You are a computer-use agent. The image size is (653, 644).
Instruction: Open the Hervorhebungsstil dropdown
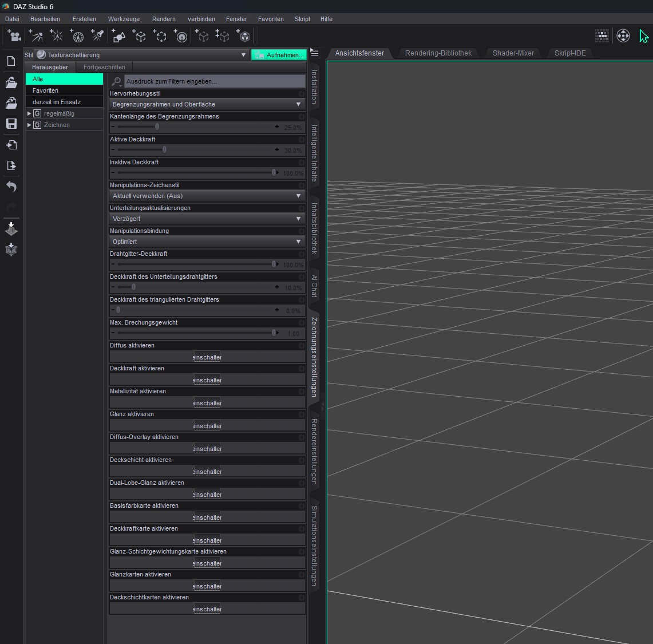[207, 104]
